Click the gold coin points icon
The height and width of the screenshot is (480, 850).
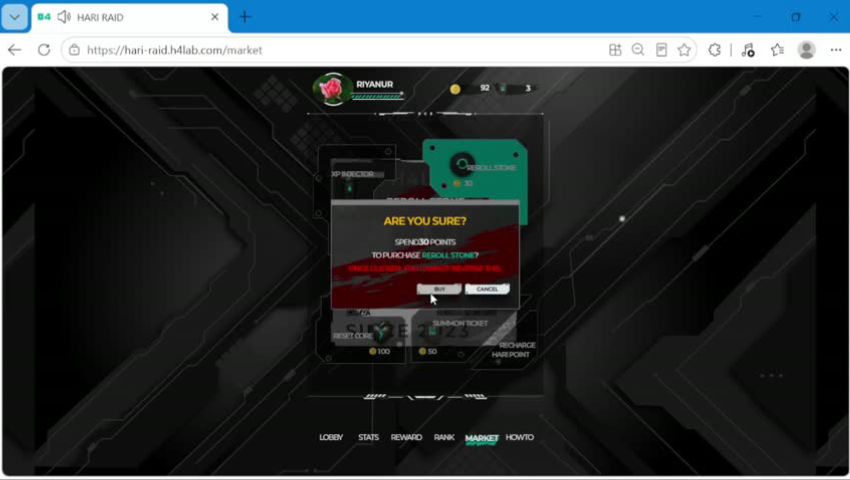click(x=455, y=89)
